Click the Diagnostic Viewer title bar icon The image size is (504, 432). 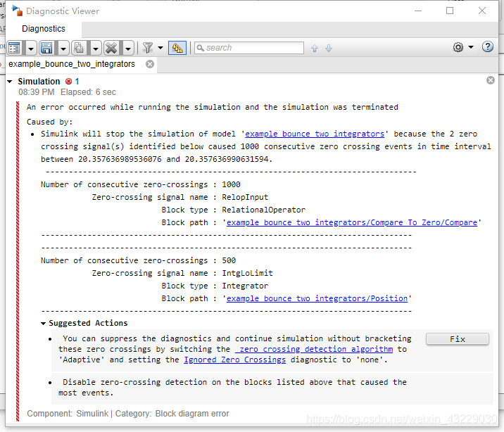click(17, 11)
